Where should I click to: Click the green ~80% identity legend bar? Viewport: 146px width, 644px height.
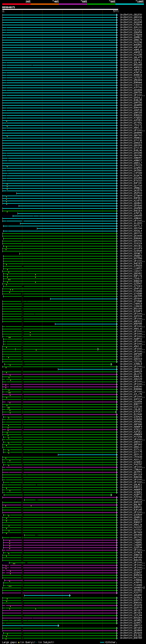point(101,4)
